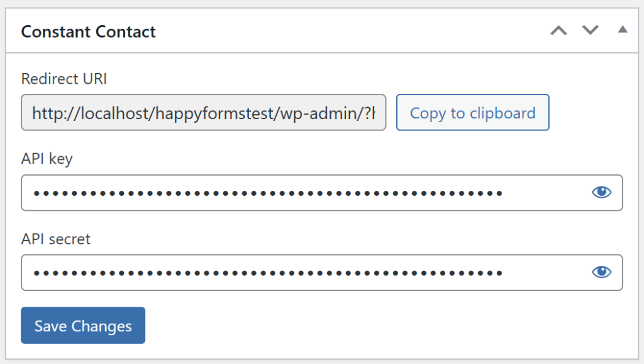This screenshot has height=364, width=644.
Task: Select the Constant Contact title text
Action: (x=88, y=31)
